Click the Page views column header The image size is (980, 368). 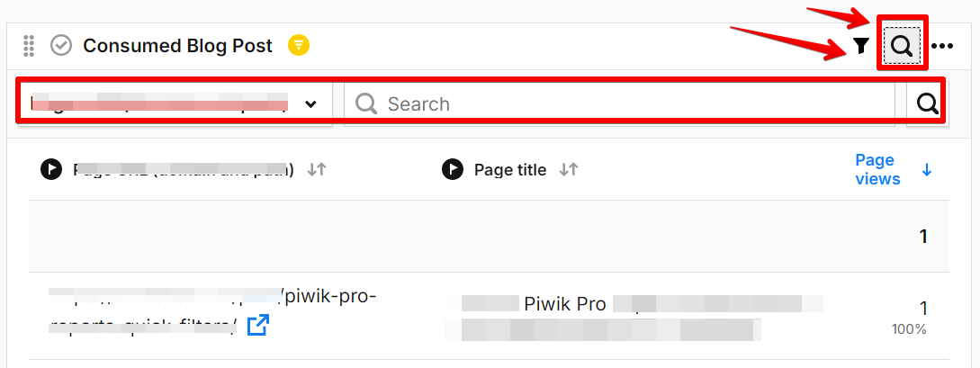pyautogui.click(x=876, y=169)
